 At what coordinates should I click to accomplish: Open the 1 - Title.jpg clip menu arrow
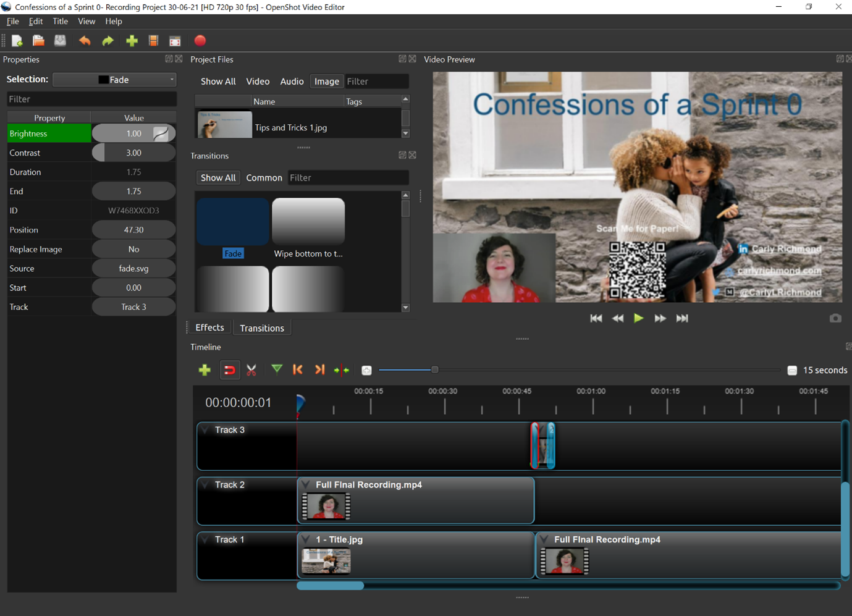click(306, 539)
